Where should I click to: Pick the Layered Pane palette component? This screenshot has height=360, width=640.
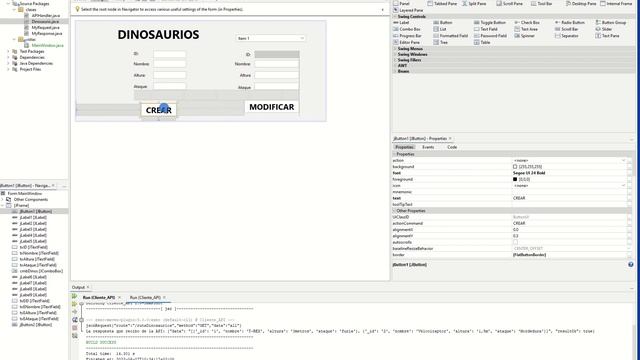(x=408, y=10)
